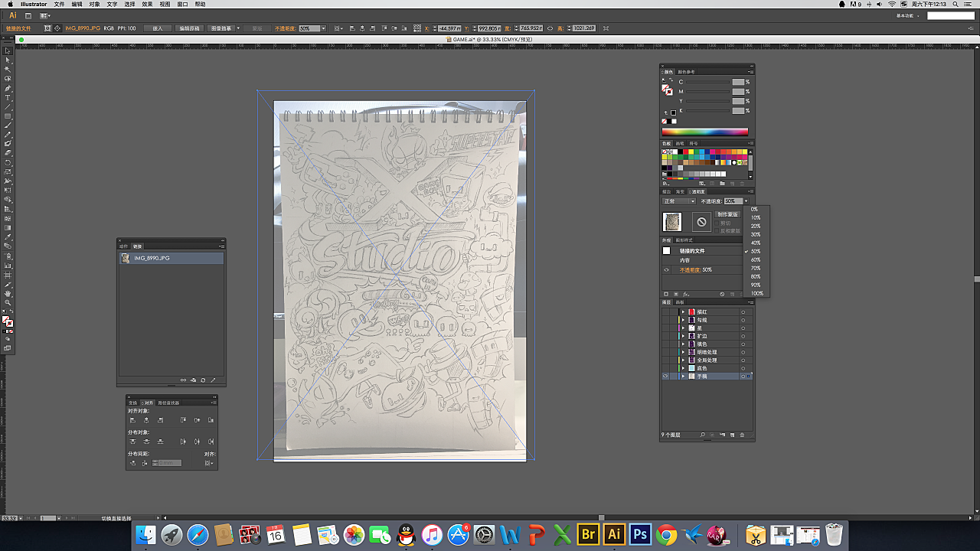The image size is (980, 551).
Task: Click the create new layer icon
Action: tap(732, 435)
